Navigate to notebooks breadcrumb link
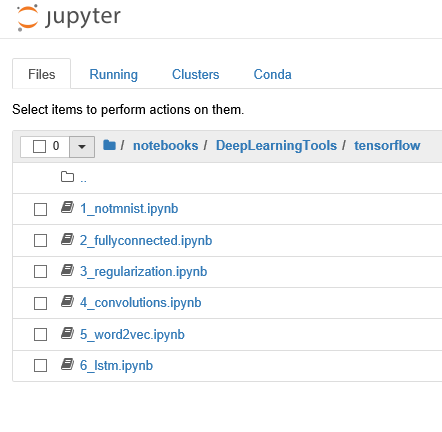Image resolution: width=442 pixels, height=432 pixels. pyautogui.click(x=166, y=146)
